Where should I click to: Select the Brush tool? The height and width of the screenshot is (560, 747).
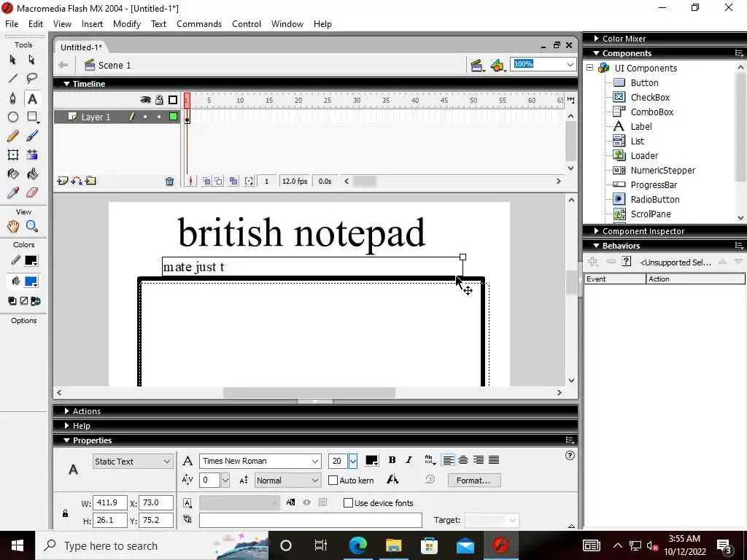point(32,136)
